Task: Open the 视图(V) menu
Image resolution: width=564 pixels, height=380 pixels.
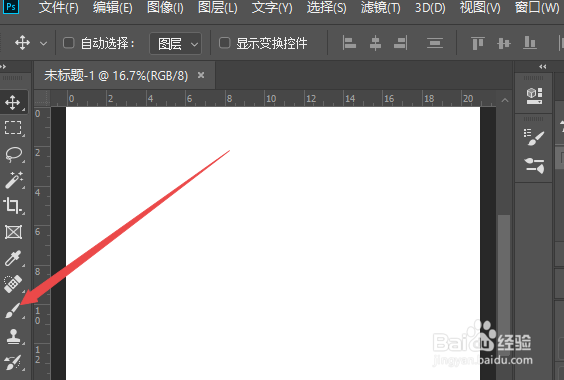Action: point(480,8)
